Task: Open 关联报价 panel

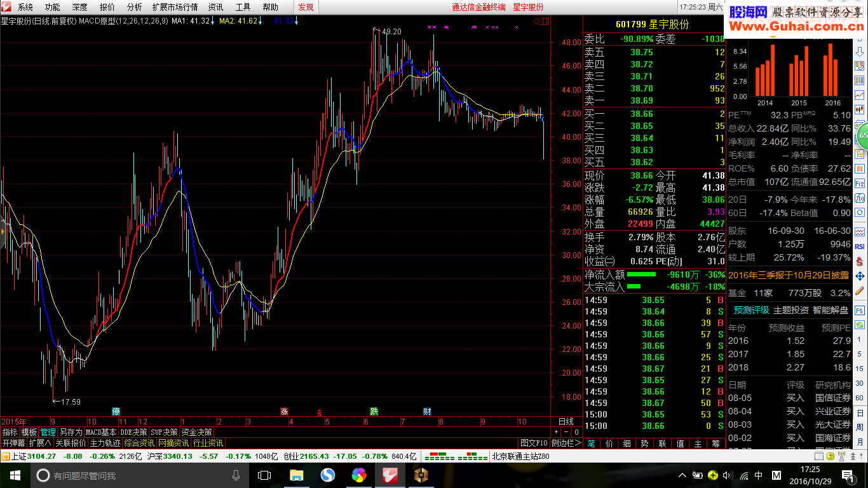Action: pyautogui.click(x=71, y=443)
